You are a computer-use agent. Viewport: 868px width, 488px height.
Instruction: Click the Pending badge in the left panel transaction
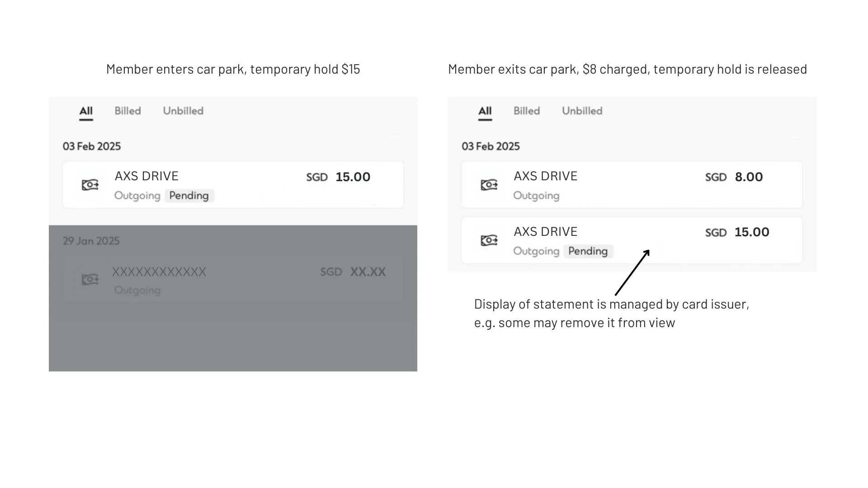pos(189,196)
